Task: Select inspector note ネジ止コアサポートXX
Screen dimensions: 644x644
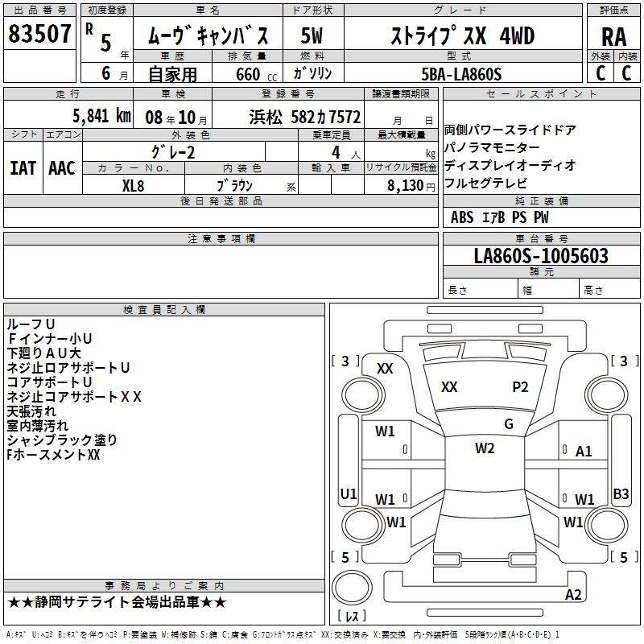Action: coord(74,396)
